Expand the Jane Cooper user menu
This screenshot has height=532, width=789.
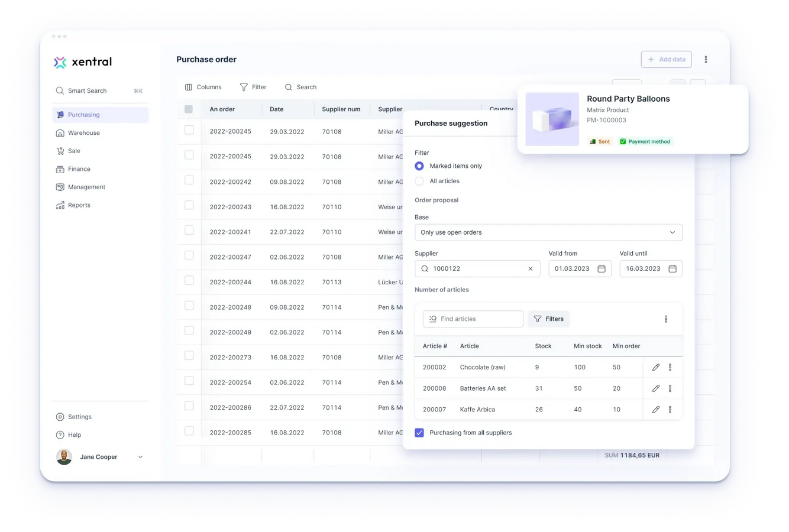140,457
